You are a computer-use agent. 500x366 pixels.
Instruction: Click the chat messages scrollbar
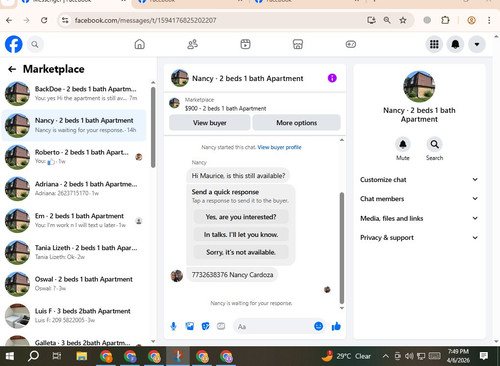pos(342,248)
